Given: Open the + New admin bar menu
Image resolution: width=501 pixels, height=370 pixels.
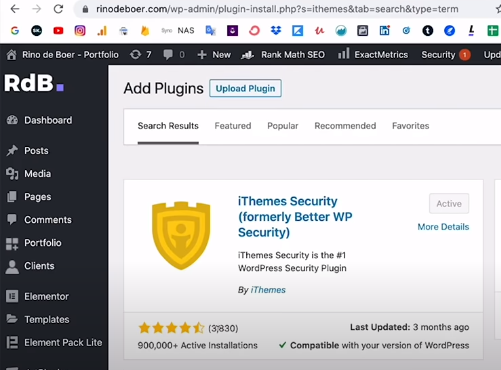Looking at the screenshot, I should (x=214, y=54).
